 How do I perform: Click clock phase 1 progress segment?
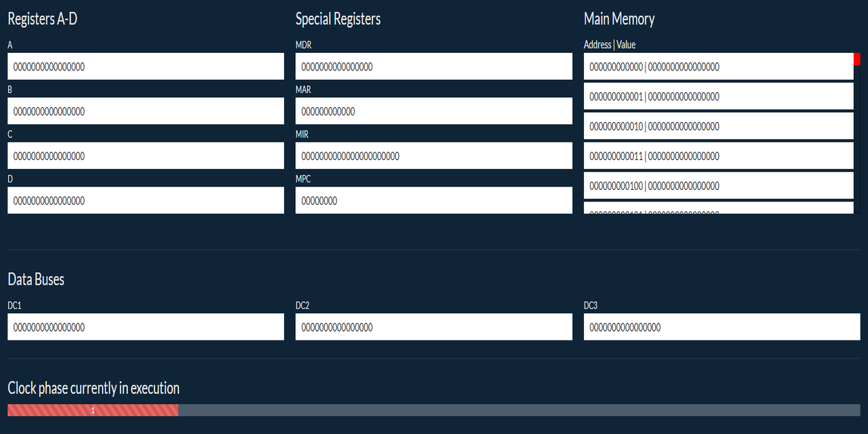tap(92, 410)
